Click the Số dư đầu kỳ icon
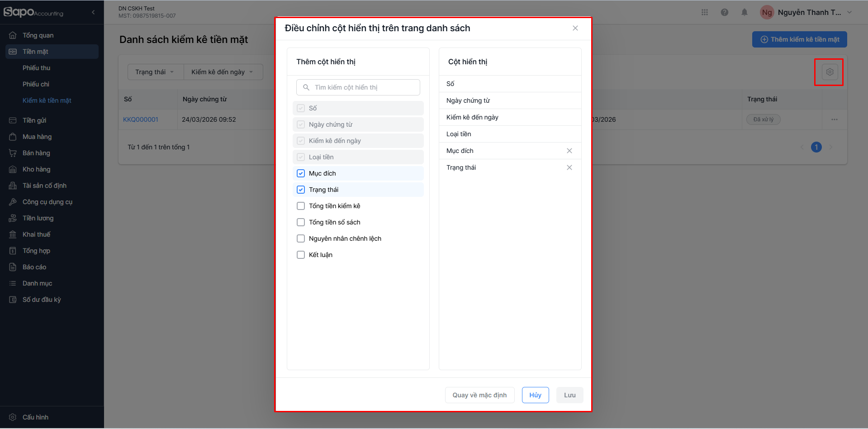The width and height of the screenshot is (868, 429). (x=13, y=300)
